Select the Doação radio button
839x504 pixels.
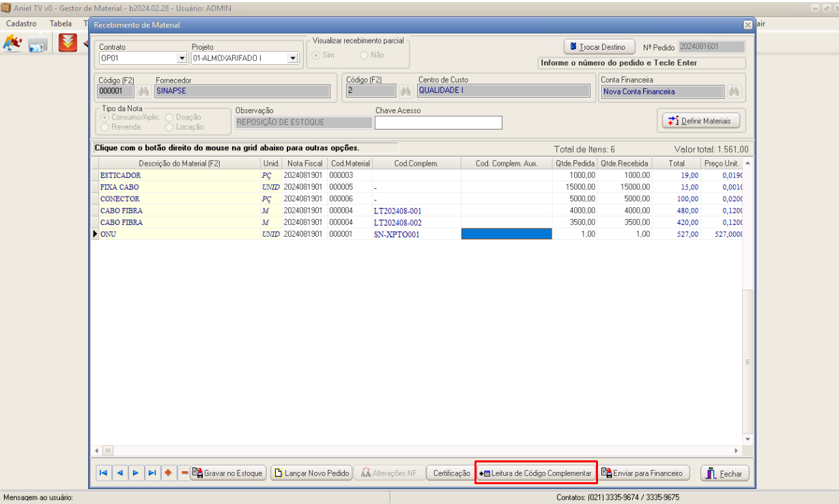[x=169, y=117]
